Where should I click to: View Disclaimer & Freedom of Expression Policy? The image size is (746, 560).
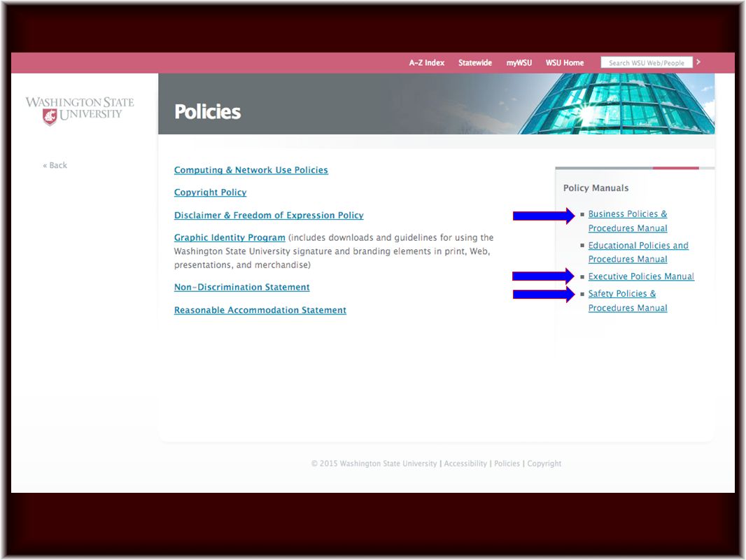point(269,215)
